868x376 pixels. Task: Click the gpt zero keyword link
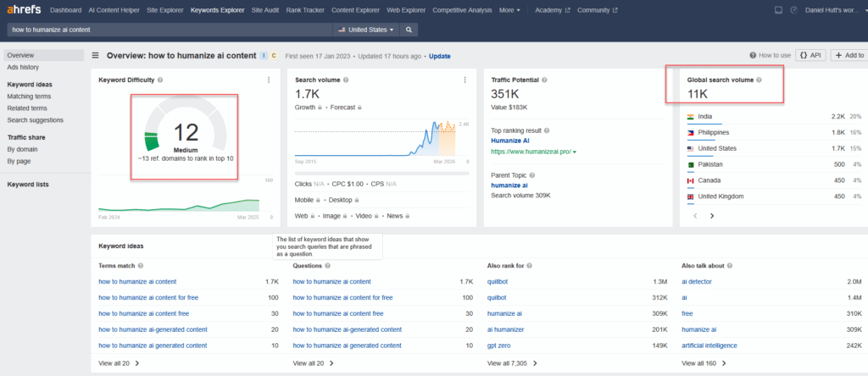click(x=498, y=346)
